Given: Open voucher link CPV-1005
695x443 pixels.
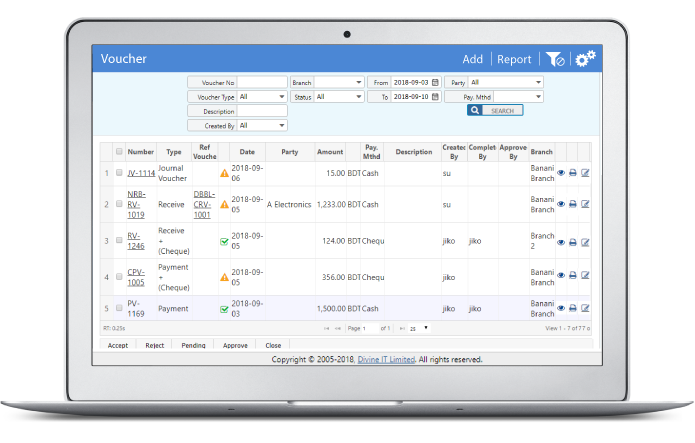Looking at the screenshot, I should (136, 277).
